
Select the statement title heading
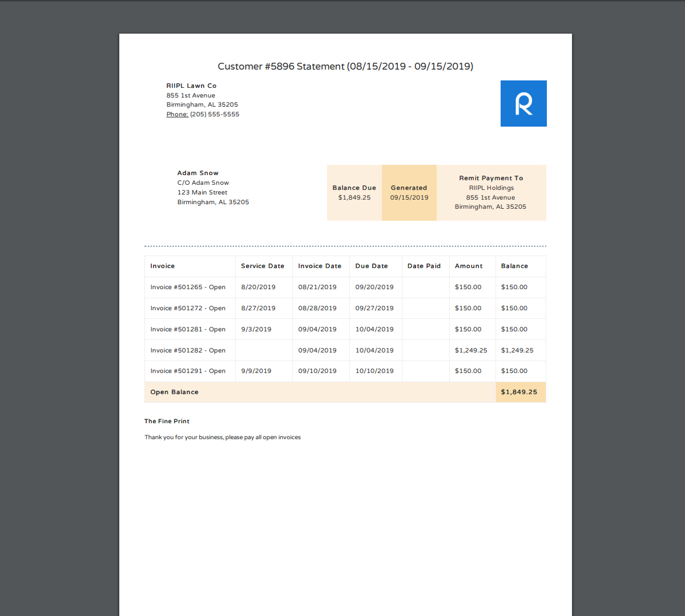[x=345, y=66]
